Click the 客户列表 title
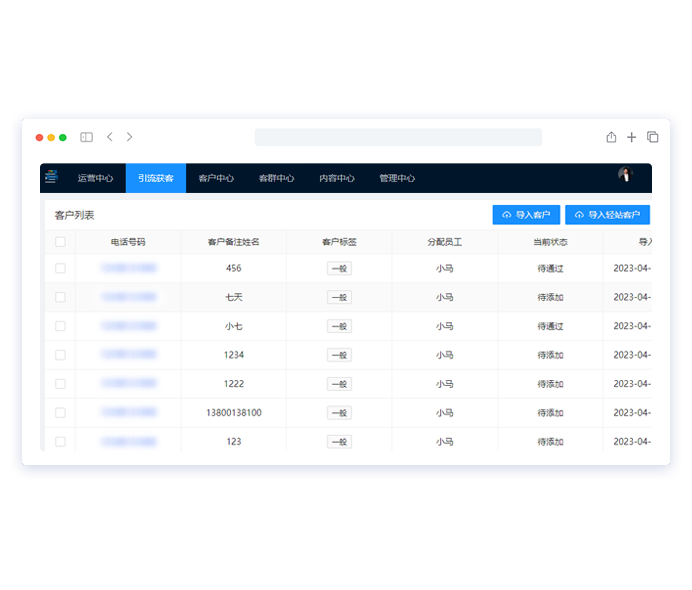692x590 pixels. point(74,215)
